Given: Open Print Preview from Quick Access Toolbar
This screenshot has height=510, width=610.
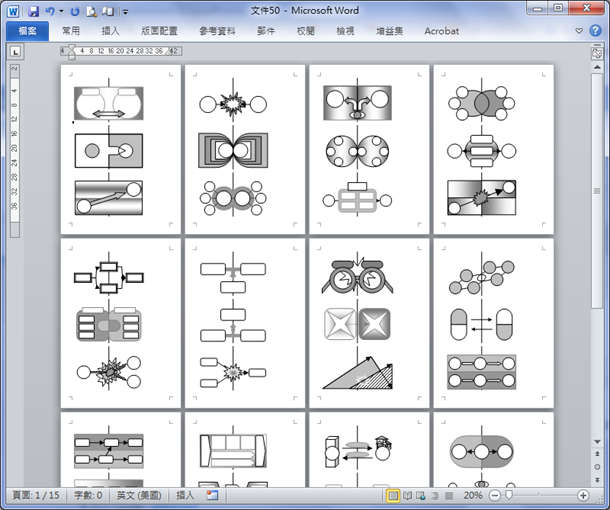Looking at the screenshot, I should click(91, 11).
